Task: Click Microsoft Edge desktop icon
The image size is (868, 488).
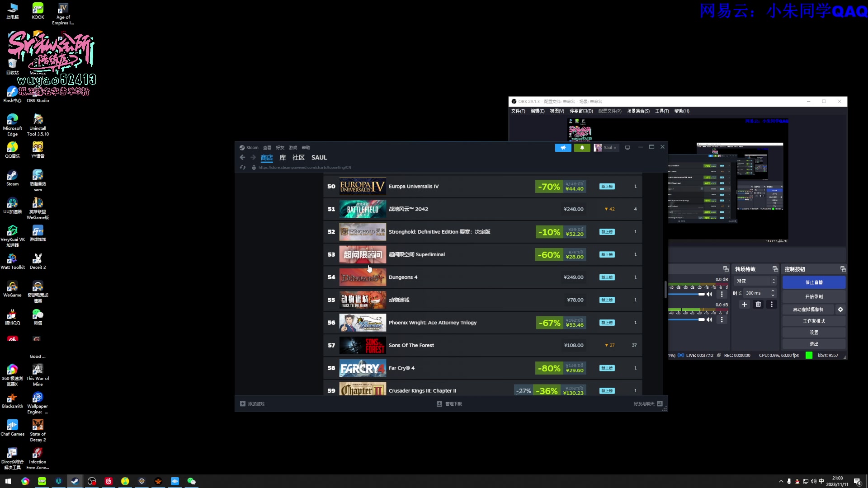Action: (12, 125)
